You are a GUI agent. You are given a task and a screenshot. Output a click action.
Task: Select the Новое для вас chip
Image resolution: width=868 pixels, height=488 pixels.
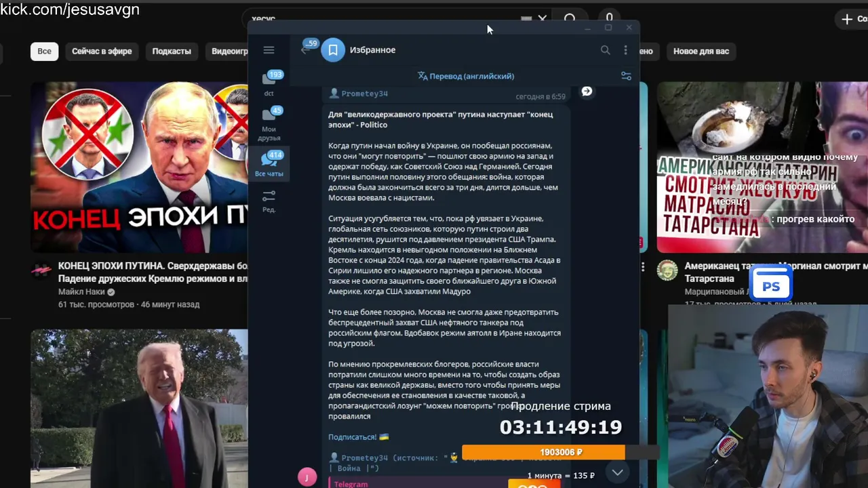pos(701,51)
